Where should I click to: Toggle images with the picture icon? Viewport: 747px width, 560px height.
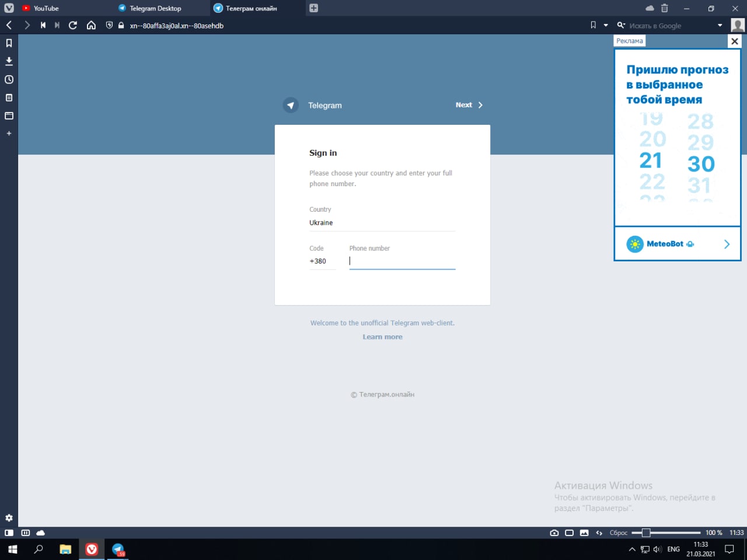pyautogui.click(x=584, y=533)
